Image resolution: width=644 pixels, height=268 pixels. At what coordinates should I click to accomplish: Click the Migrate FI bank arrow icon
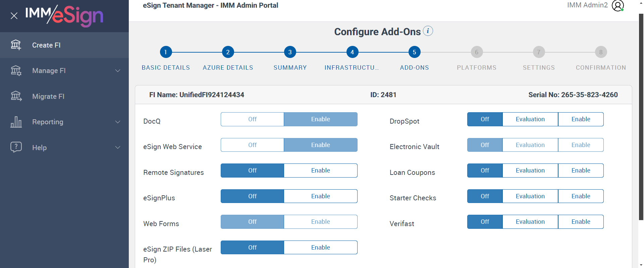point(16,96)
